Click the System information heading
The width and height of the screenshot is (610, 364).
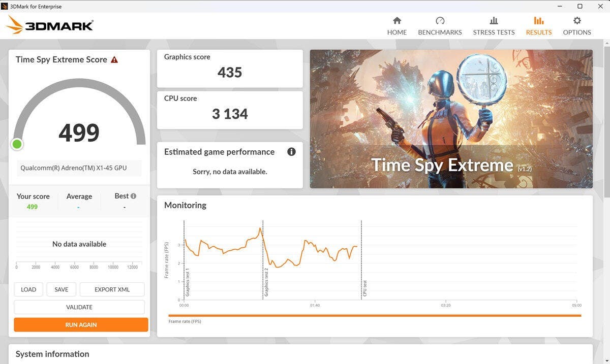(52, 354)
